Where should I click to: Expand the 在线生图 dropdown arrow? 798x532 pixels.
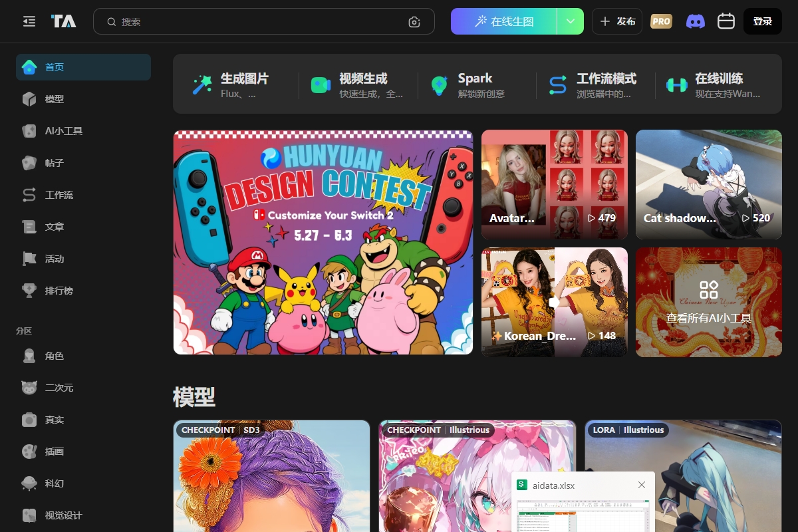click(570, 21)
